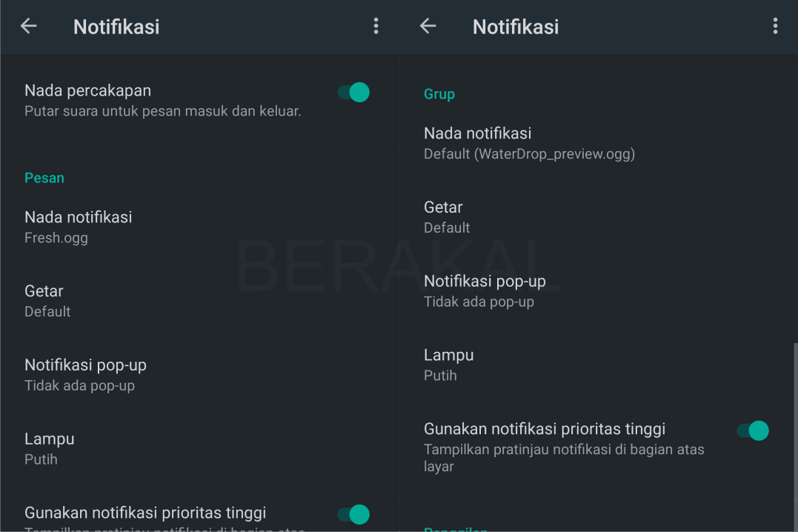This screenshot has height=532, width=798.
Task: Change the Lampu color under Pesan
Action: (x=50, y=439)
